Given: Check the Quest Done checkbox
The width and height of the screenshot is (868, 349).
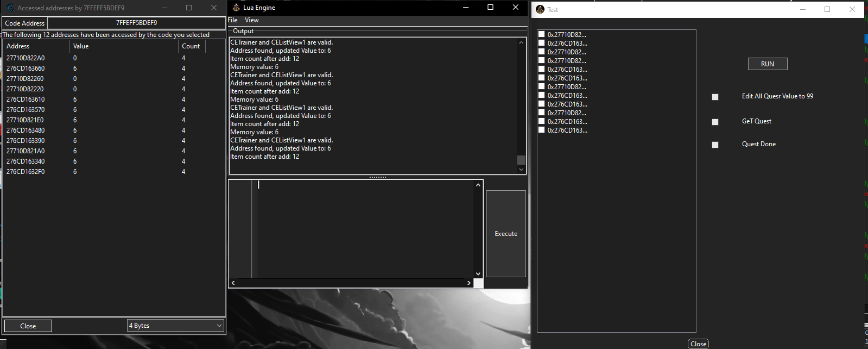Looking at the screenshot, I should [715, 145].
